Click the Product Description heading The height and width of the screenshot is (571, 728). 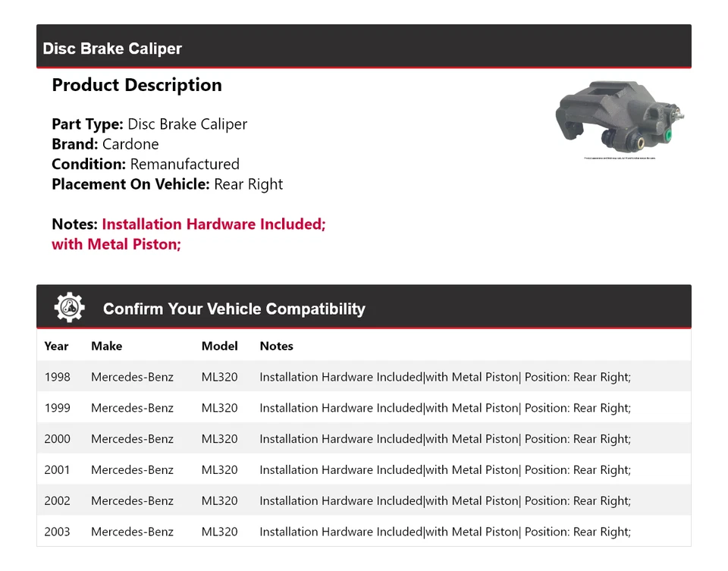[136, 85]
